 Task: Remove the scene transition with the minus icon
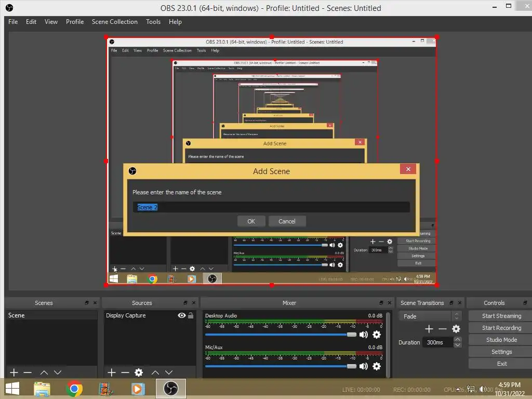[443, 329]
